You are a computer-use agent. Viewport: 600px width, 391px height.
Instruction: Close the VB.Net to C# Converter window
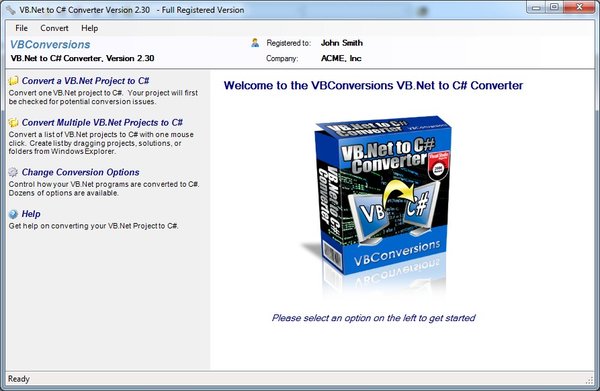pos(579,7)
